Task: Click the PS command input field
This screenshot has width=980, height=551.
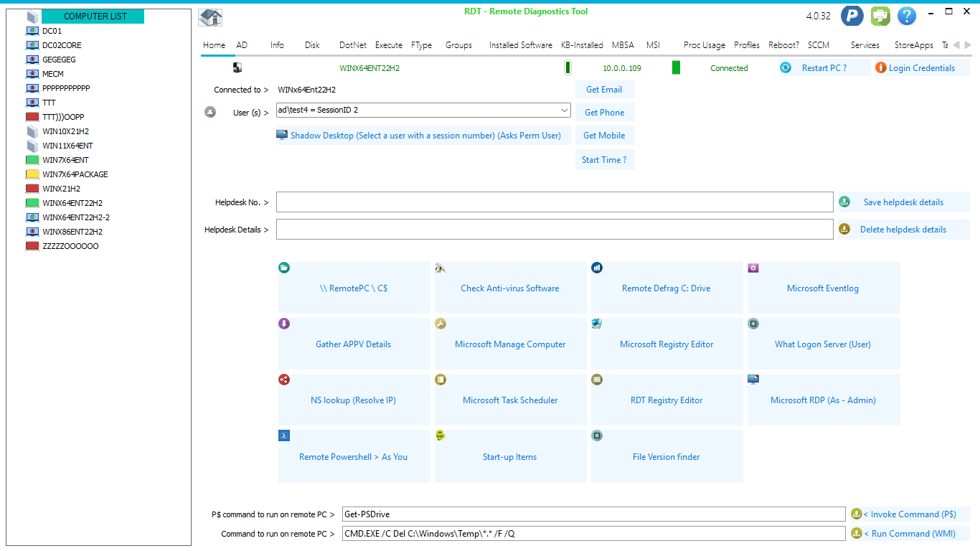Action: (x=594, y=514)
